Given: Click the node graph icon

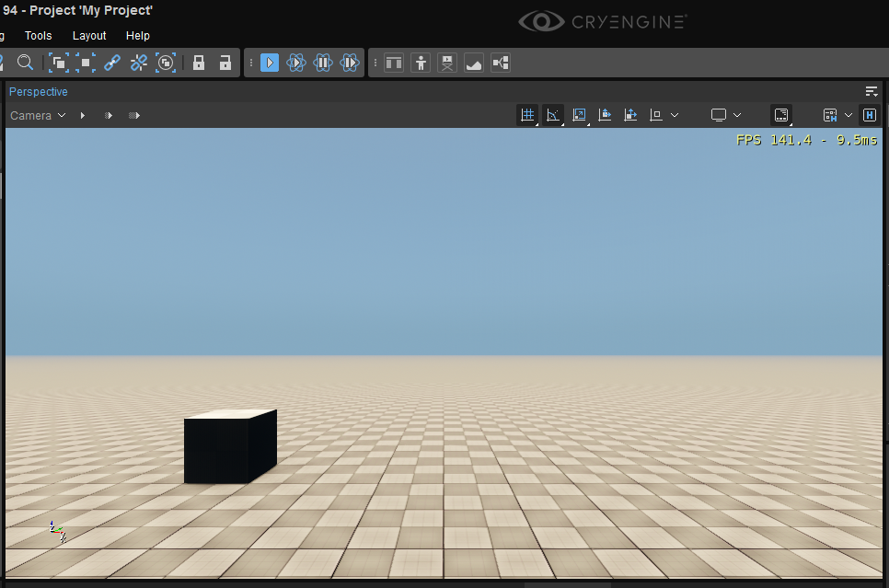Looking at the screenshot, I should tap(501, 63).
